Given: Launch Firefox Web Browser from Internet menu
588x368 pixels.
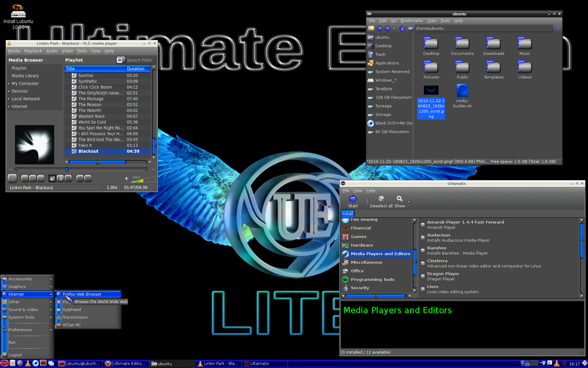Looking at the screenshot, I should (88, 294).
